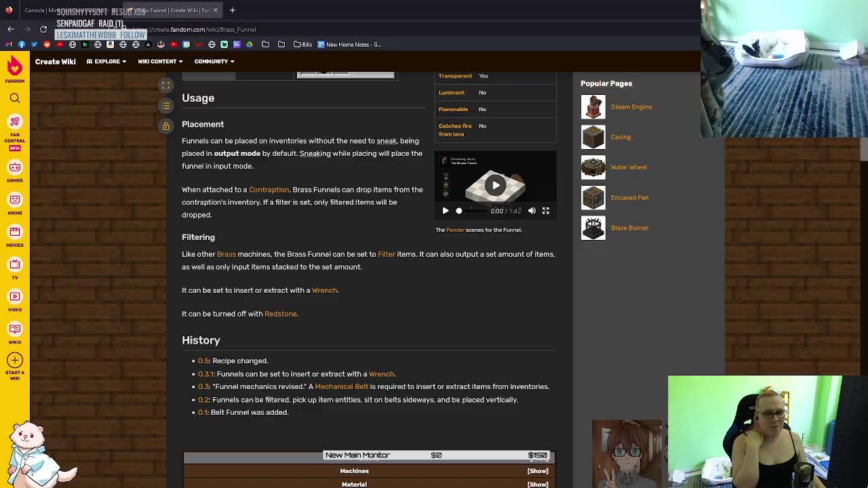Follow the Filter link
This screenshot has width=868, height=488.
click(x=387, y=254)
